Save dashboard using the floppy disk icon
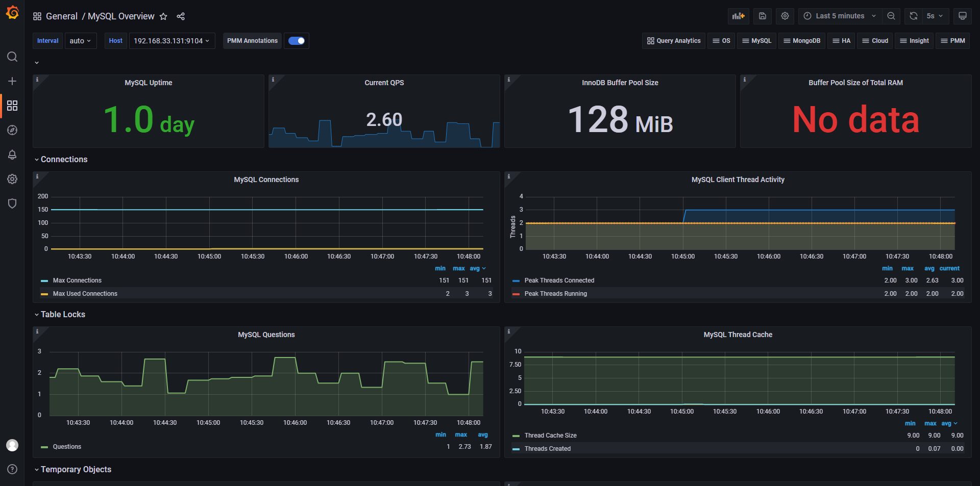 pyautogui.click(x=762, y=16)
